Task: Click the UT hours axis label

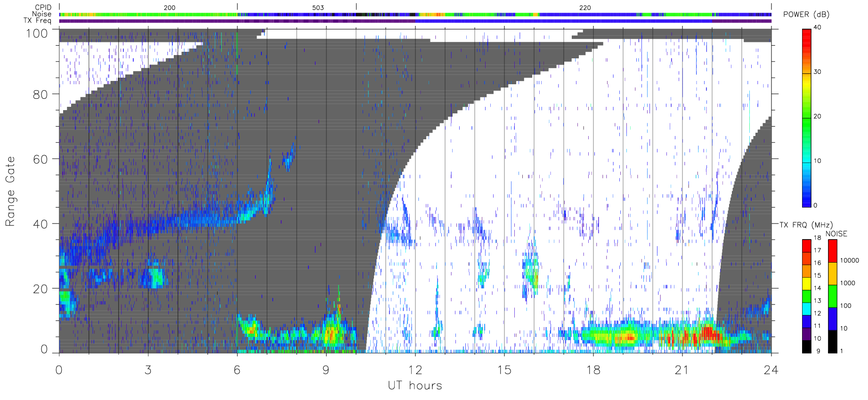Action: 415,385
